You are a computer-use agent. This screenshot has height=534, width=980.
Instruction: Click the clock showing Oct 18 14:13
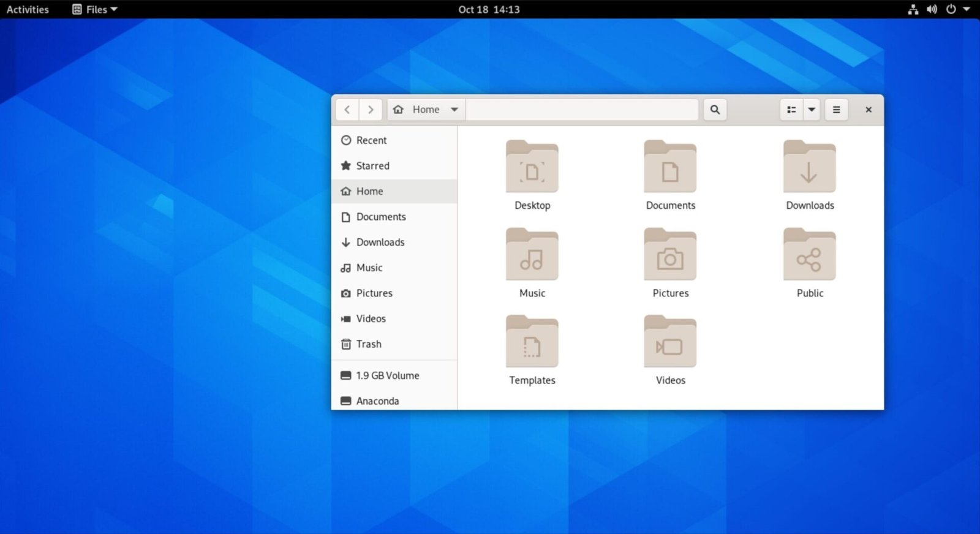pos(489,9)
